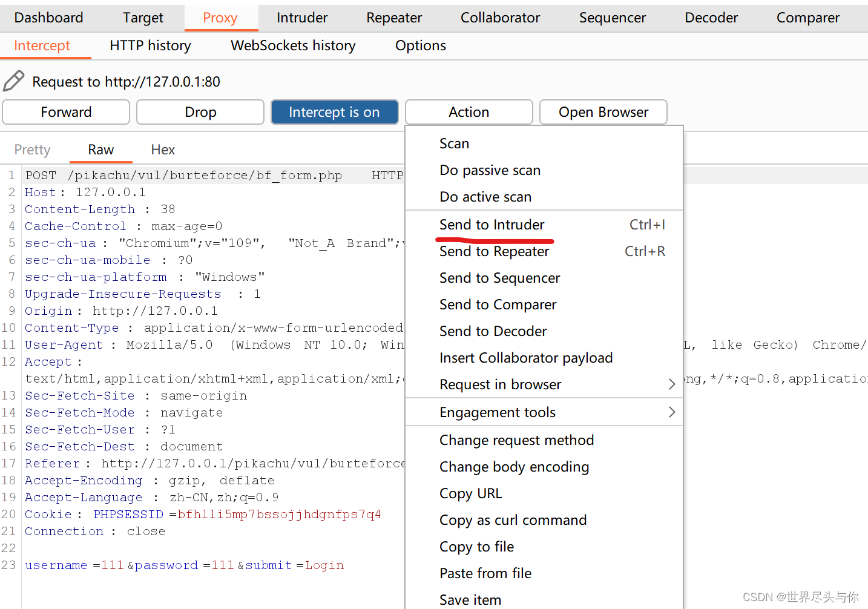Switch to the proxy Options sub-tab
This screenshot has width=868, height=609.
coord(421,45)
